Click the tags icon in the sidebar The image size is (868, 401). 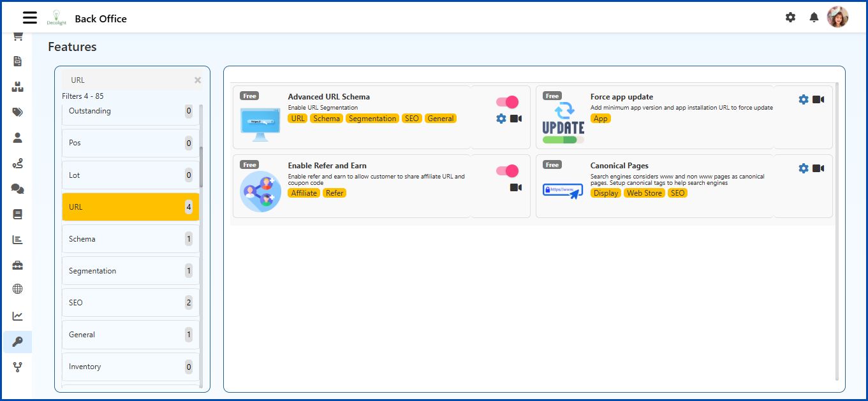(17, 112)
